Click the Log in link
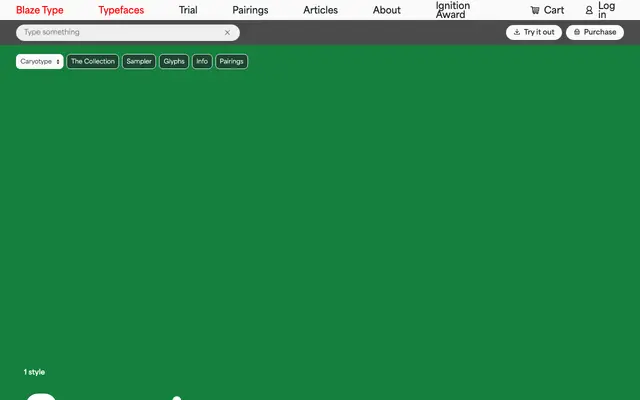This screenshot has width=640, height=400. click(607, 10)
